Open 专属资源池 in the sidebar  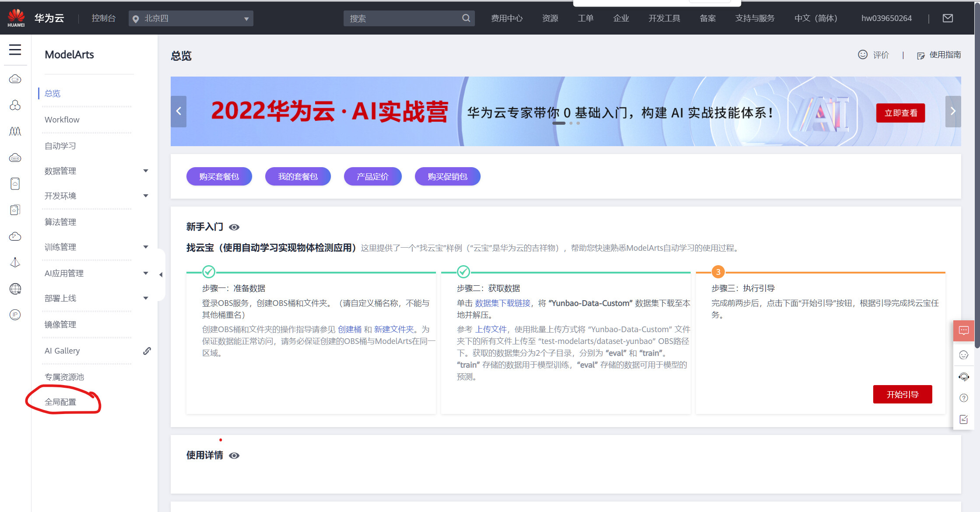(x=64, y=377)
